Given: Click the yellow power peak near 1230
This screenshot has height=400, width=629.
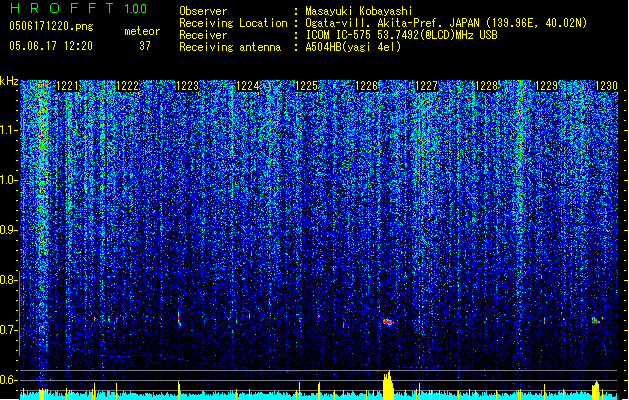Looking at the screenshot, I should (x=596, y=390).
